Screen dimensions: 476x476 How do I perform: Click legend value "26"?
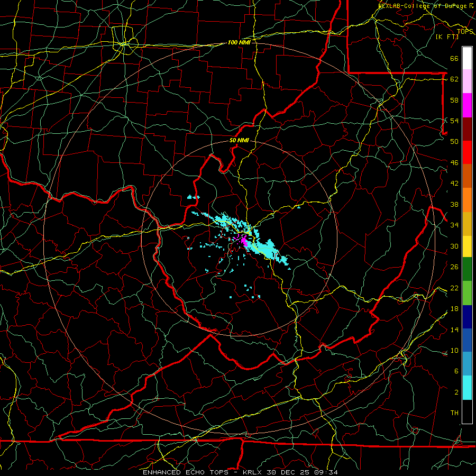(x=454, y=267)
